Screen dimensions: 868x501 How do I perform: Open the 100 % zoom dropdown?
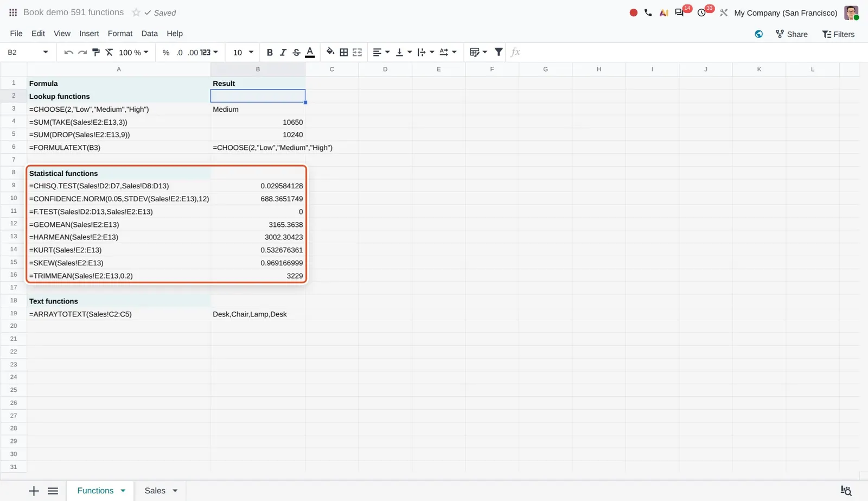(133, 53)
